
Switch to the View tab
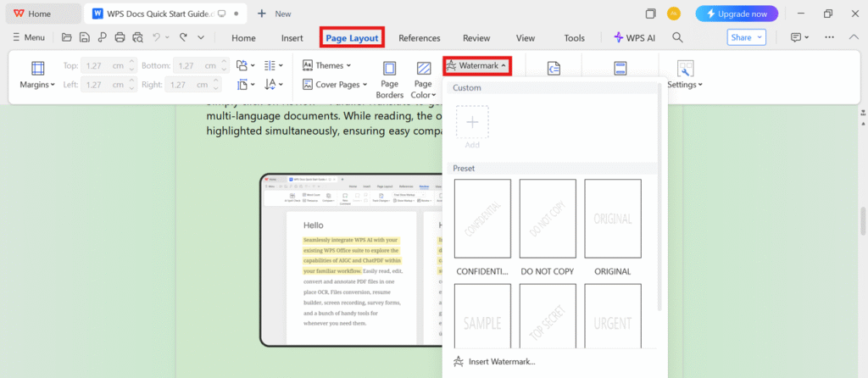pyautogui.click(x=526, y=38)
